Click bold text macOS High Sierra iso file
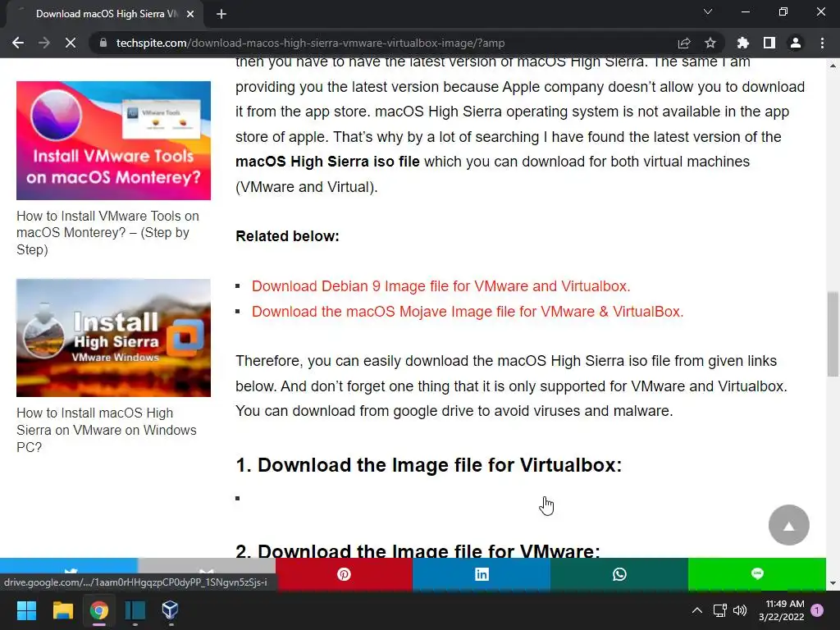 pos(327,162)
